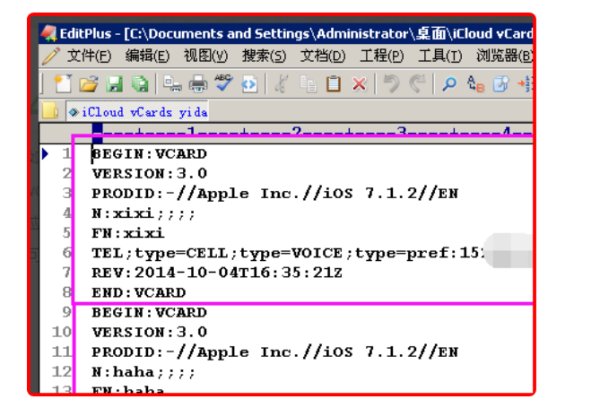The height and width of the screenshot is (408, 600).
Task: Open the 编辑(E) menu
Action: pos(147,55)
